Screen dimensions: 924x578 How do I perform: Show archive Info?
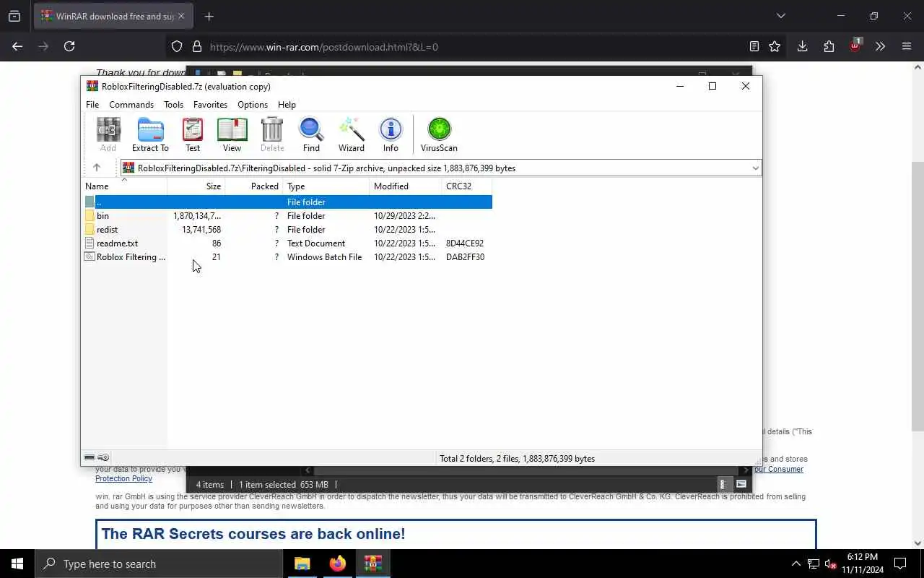391,135
